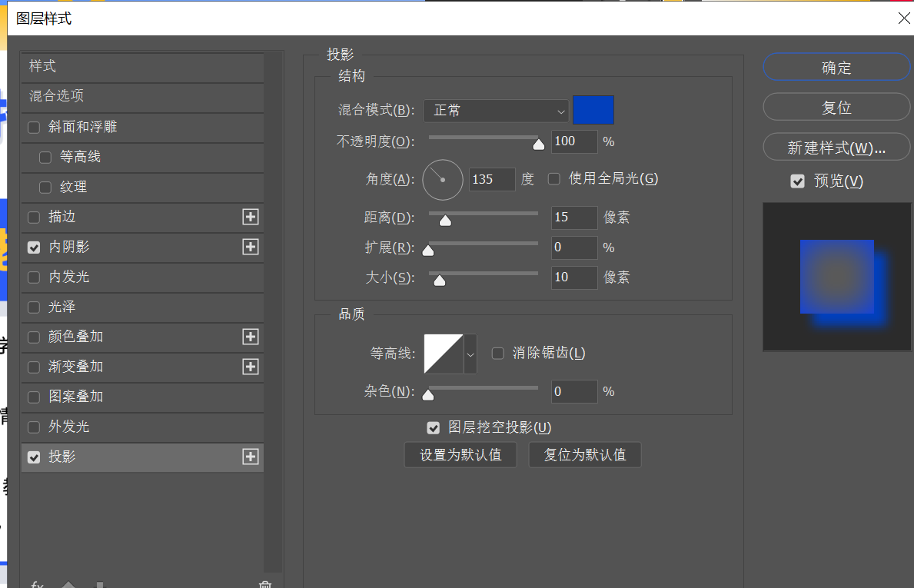Screen dimensions: 914x588
Task: Uncheck 图层挖空投影(U)
Action: pyautogui.click(x=433, y=428)
